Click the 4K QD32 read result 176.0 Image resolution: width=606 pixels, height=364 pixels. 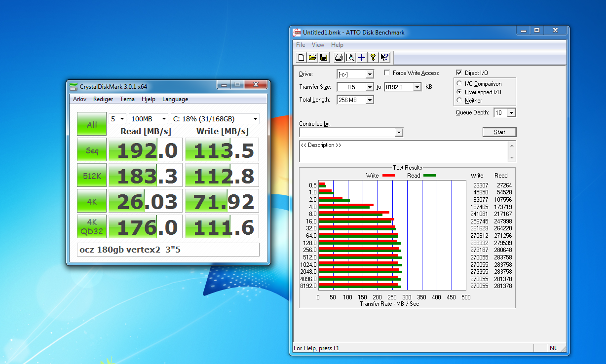[x=146, y=227]
